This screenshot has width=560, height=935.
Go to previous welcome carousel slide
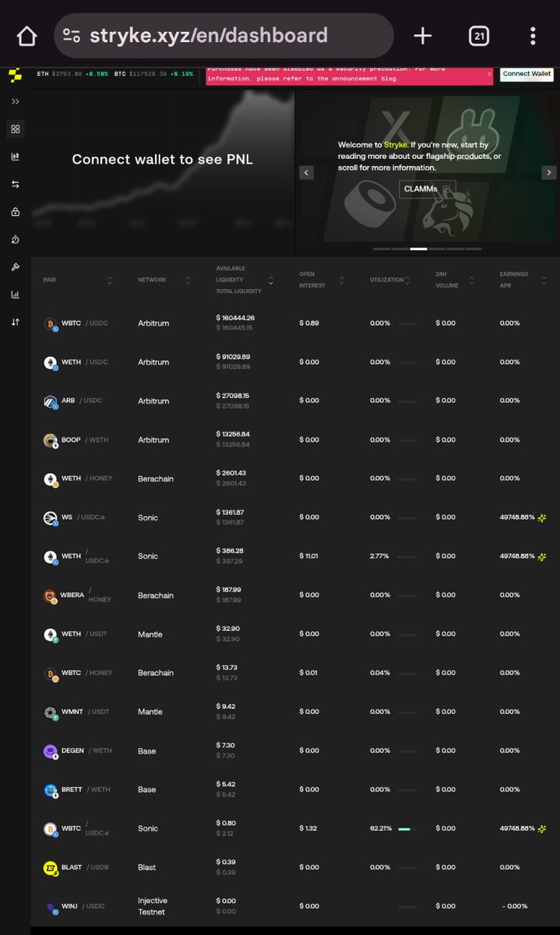306,172
